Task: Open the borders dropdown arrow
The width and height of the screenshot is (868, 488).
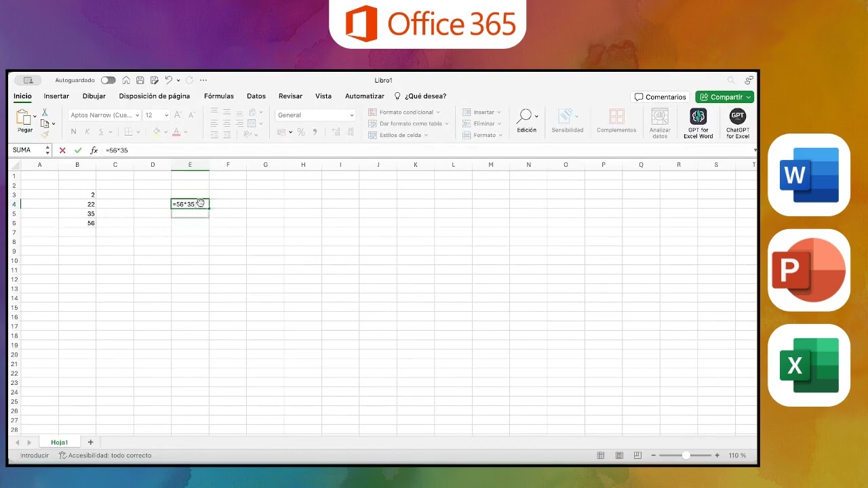Action: 138,132
